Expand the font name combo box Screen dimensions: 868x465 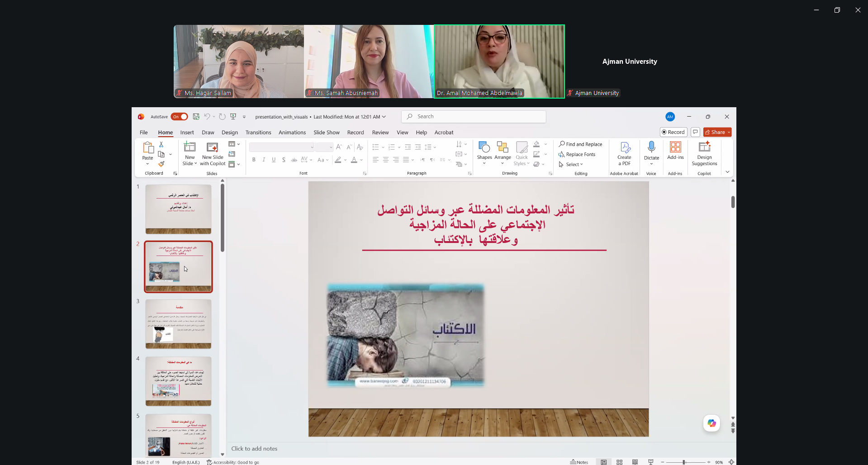pyautogui.click(x=312, y=147)
